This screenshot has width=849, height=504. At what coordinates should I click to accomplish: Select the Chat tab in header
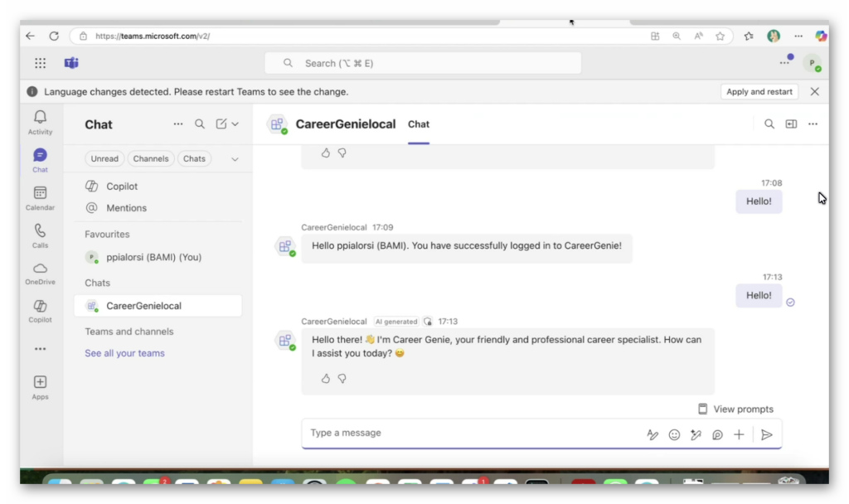click(419, 124)
